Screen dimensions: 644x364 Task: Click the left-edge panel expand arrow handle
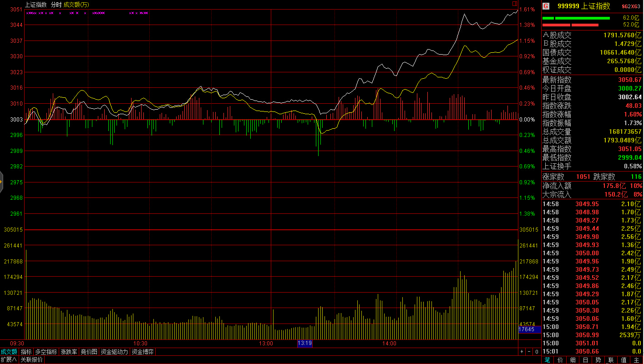[1, 182]
